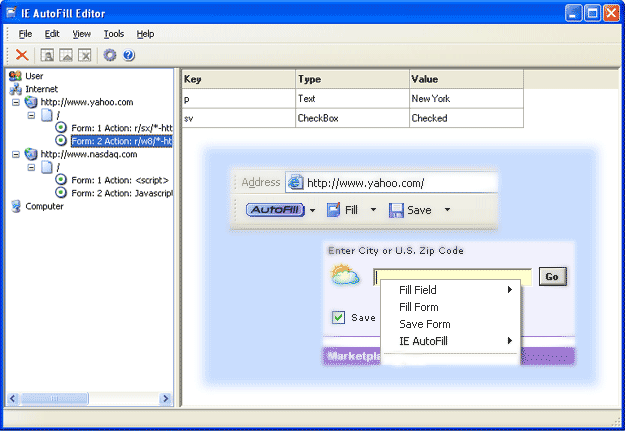The height and width of the screenshot is (431, 626).
Task: Choose Fill Form from context menu
Action: [450, 307]
